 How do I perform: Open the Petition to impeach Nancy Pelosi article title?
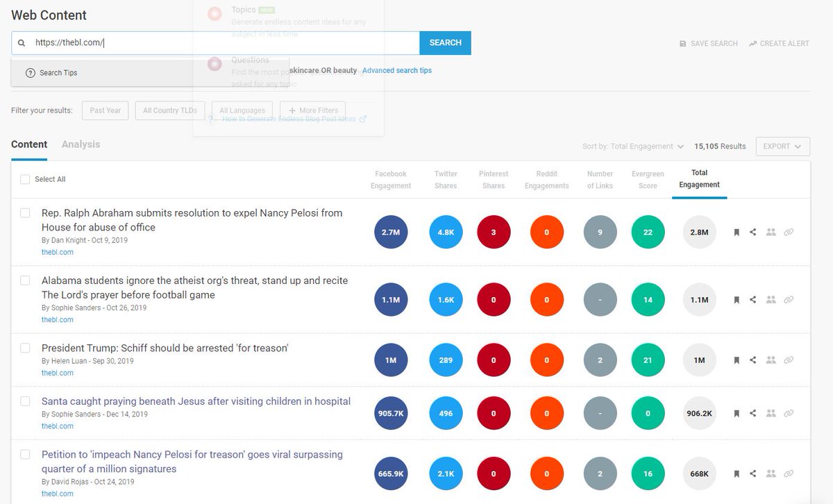192,462
